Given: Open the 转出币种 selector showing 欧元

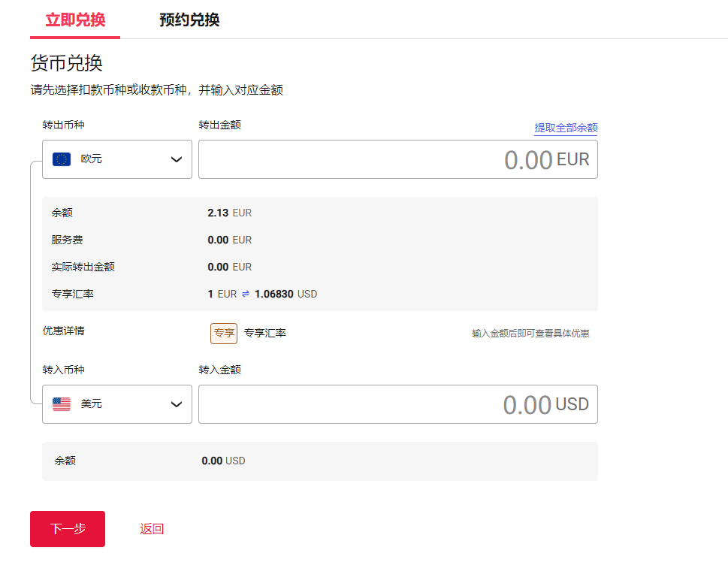Looking at the screenshot, I should [x=116, y=159].
